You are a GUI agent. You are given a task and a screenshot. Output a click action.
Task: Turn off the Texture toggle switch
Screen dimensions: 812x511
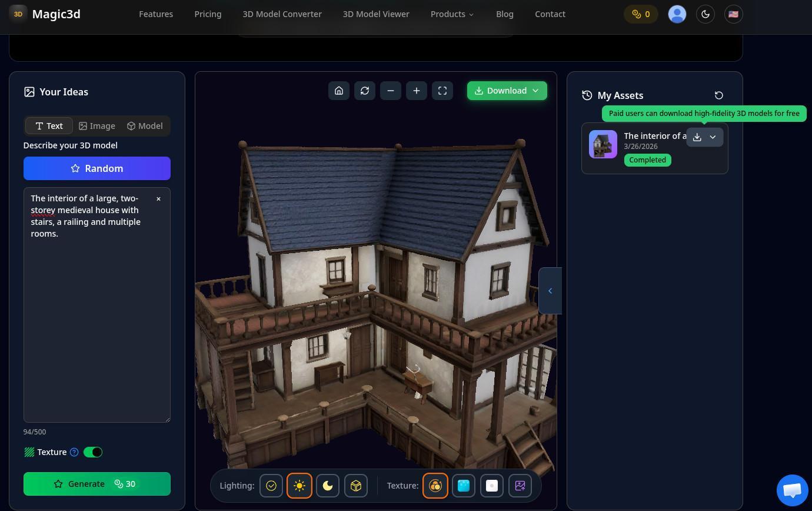click(x=93, y=452)
